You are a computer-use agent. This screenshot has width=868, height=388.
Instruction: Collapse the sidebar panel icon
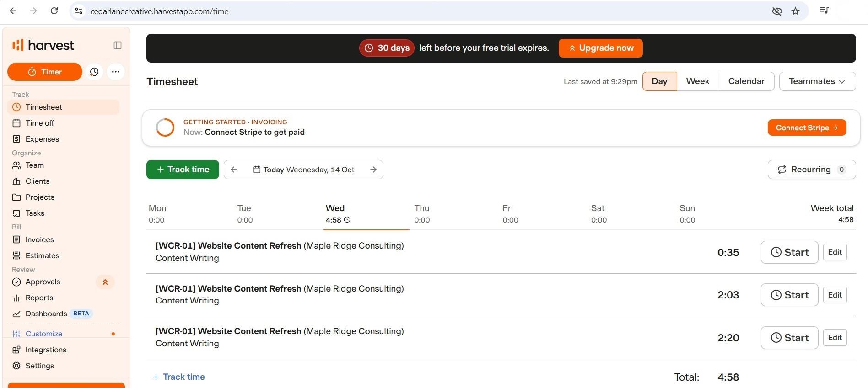[118, 45]
